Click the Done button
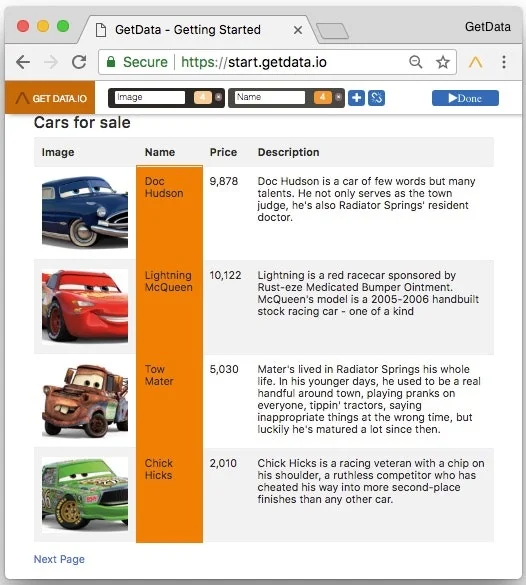The image size is (526, 585). click(x=465, y=98)
